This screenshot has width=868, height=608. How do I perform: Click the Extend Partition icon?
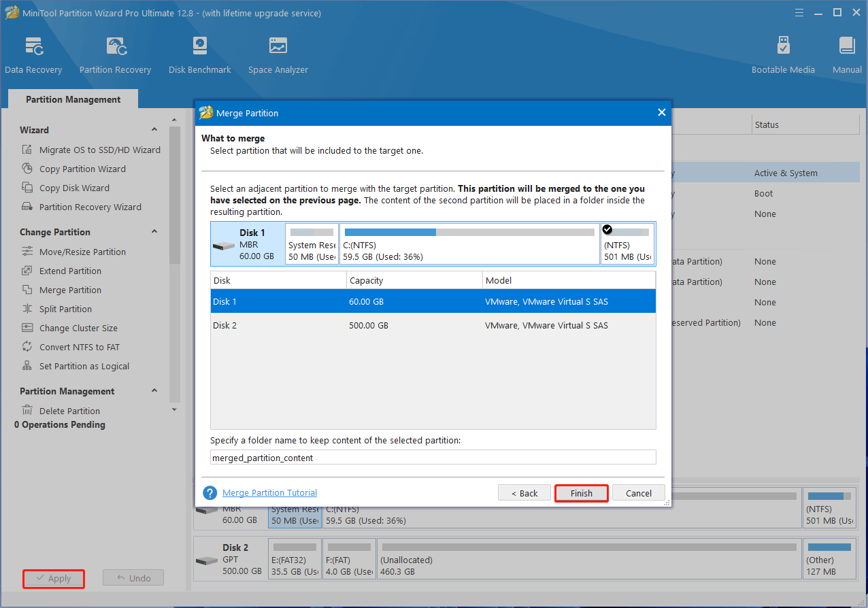click(27, 271)
